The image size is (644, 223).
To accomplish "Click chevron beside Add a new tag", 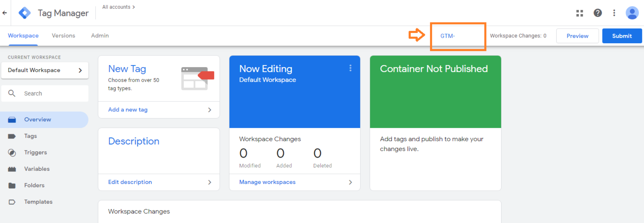I will point(209,110).
